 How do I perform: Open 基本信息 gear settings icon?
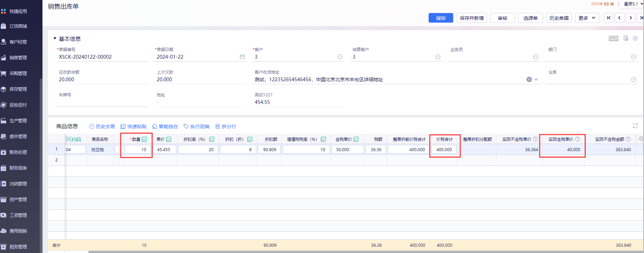tap(635, 38)
